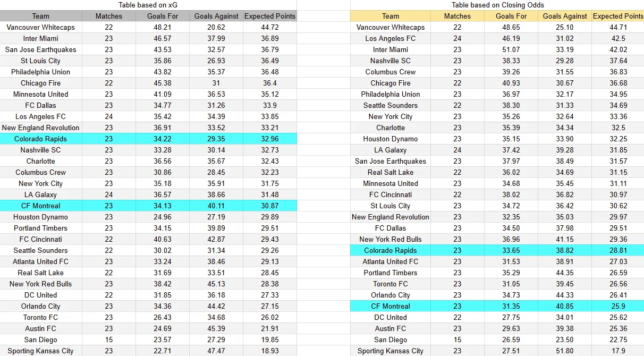Image resolution: width=644 pixels, height=356 pixels.
Task: Select Inter Miami's 51.07 goals for value
Action: [511, 49]
